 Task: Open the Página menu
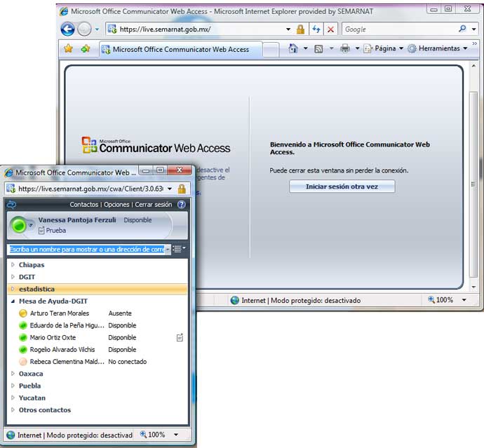(384, 48)
